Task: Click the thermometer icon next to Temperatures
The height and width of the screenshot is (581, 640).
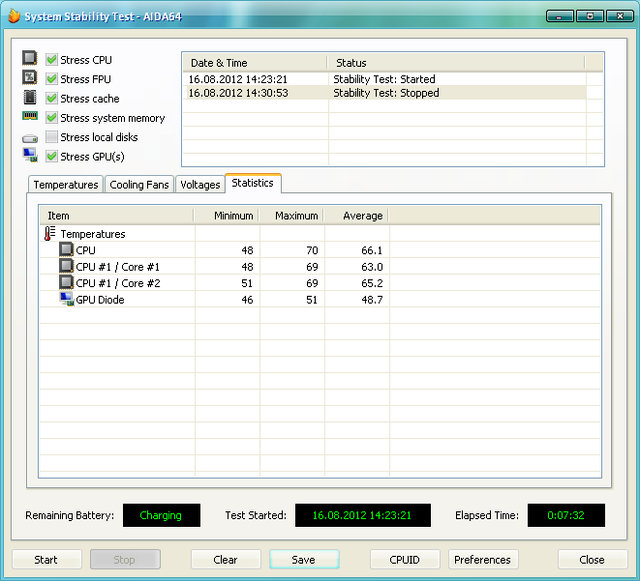Action: [x=50, y=234]
